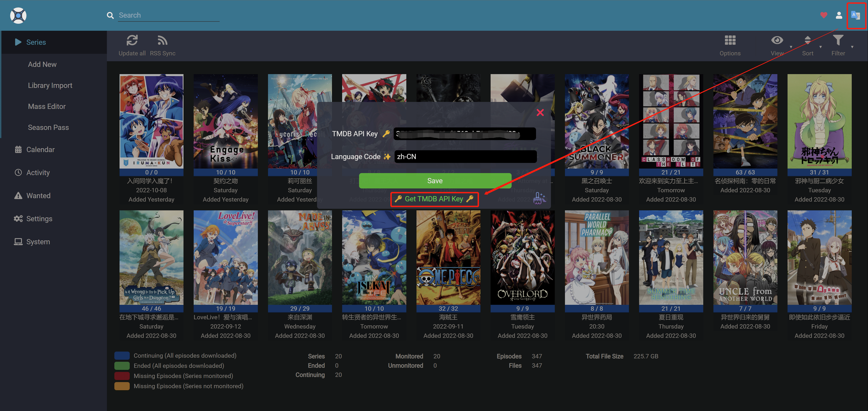Open the View eye menu

(x=777, y=40)
